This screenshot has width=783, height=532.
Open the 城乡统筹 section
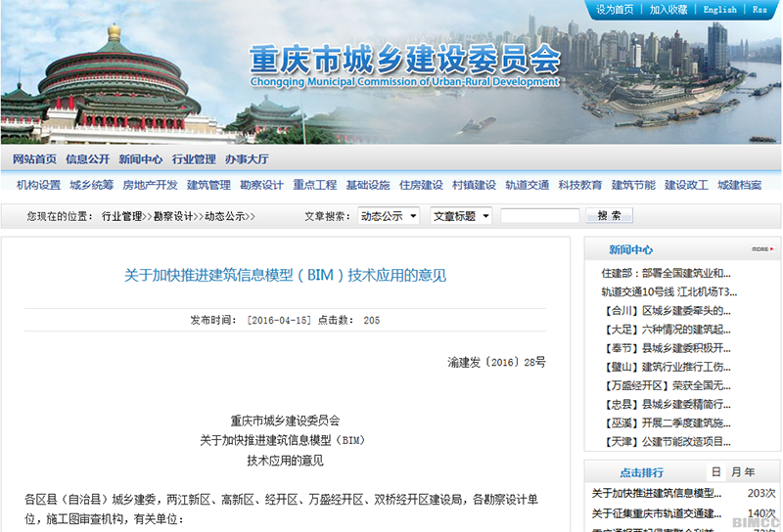coord(91,185)
